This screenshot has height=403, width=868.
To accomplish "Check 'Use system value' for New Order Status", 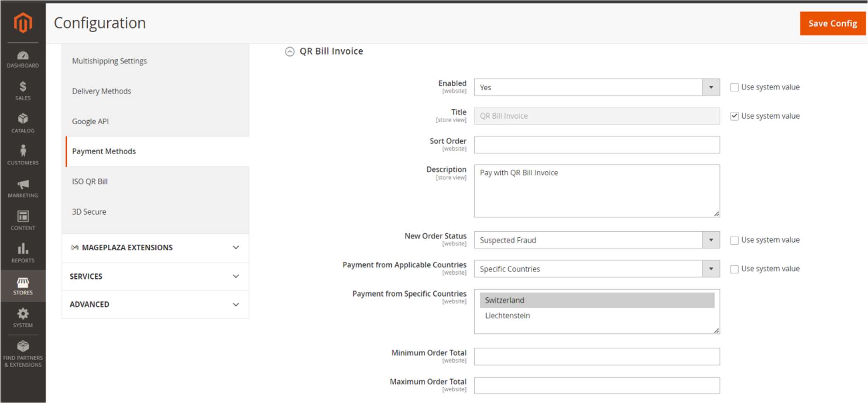I will (x=734, y=240).
